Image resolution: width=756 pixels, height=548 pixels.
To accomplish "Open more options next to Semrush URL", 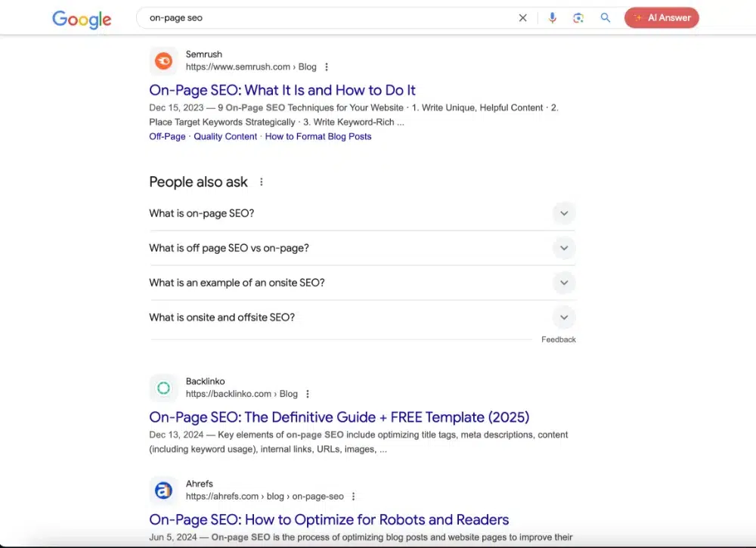I will (327, 67).
